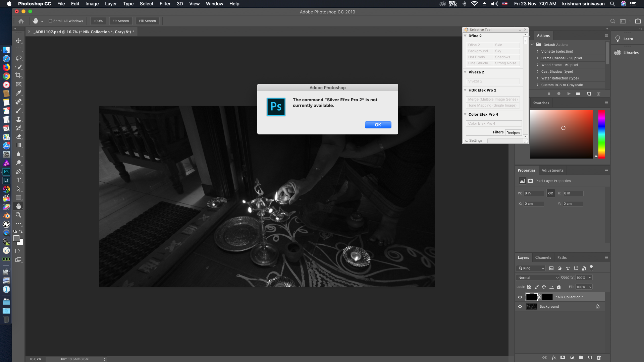Click the Fit Screen button

121,21
